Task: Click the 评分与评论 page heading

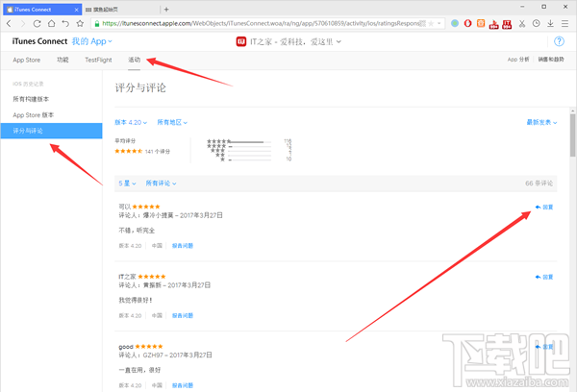Action: point(140,87)
